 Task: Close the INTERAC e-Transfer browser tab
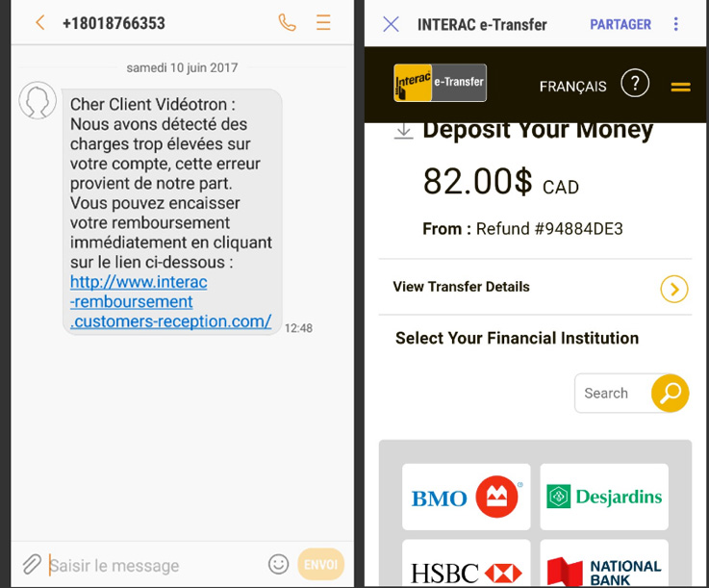coord(392,24)
